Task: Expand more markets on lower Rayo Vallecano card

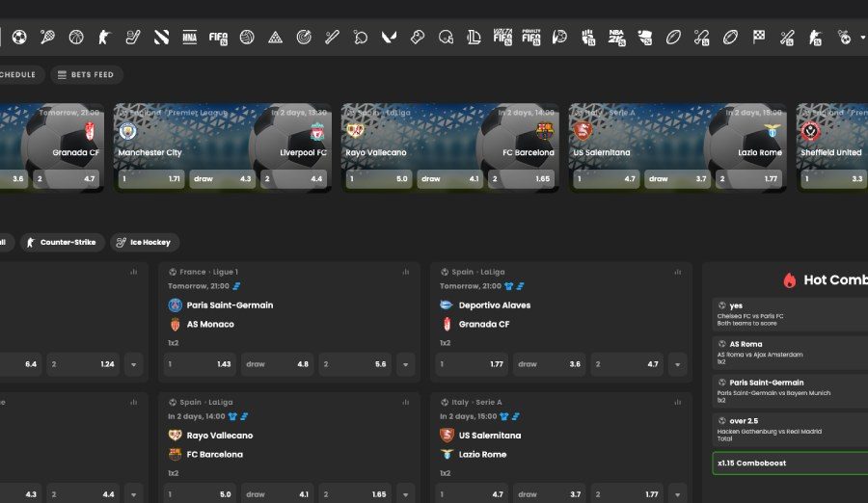Action: pos(406,494)
